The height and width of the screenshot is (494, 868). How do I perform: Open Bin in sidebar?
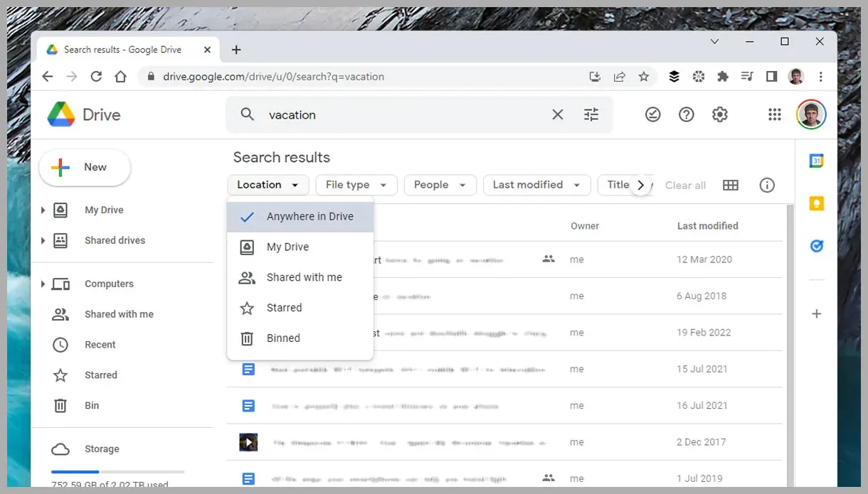point(92,406)
